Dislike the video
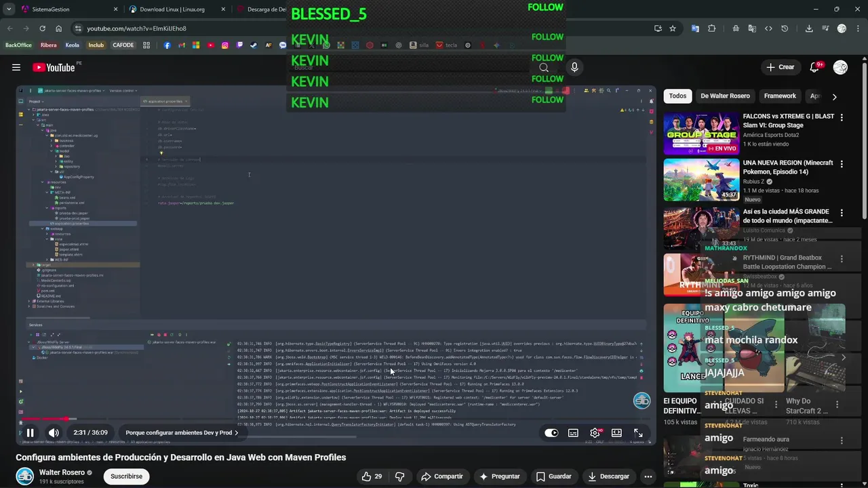This screenshot has width=868, height=488. pyautogui.click(x=399, y=476)
